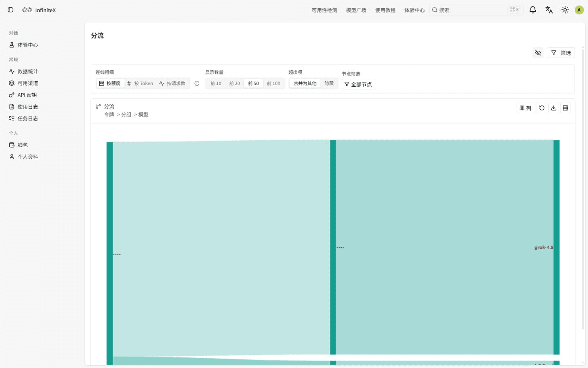Collapse the sidebar panel icon
588x368 pixels.
click(11, 10)
